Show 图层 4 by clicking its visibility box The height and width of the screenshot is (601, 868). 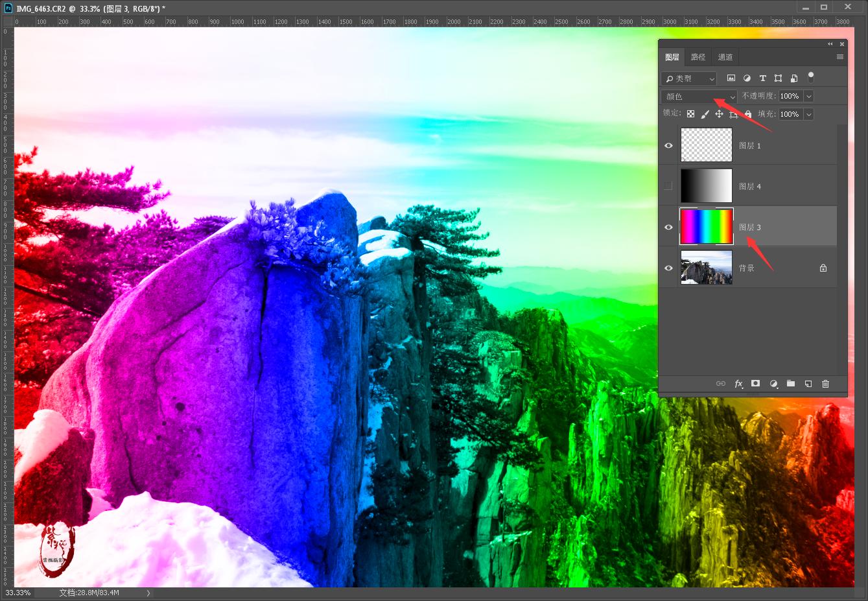[668, 187]
